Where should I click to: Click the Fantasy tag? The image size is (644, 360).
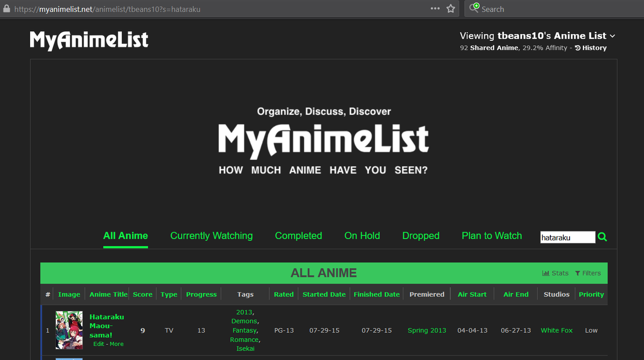(245, 330)
